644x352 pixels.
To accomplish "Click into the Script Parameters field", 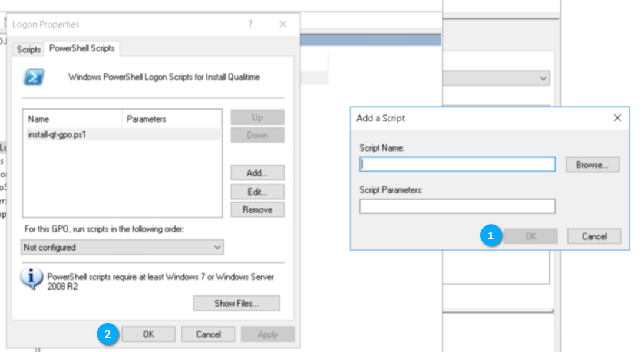I will (457, 206).
